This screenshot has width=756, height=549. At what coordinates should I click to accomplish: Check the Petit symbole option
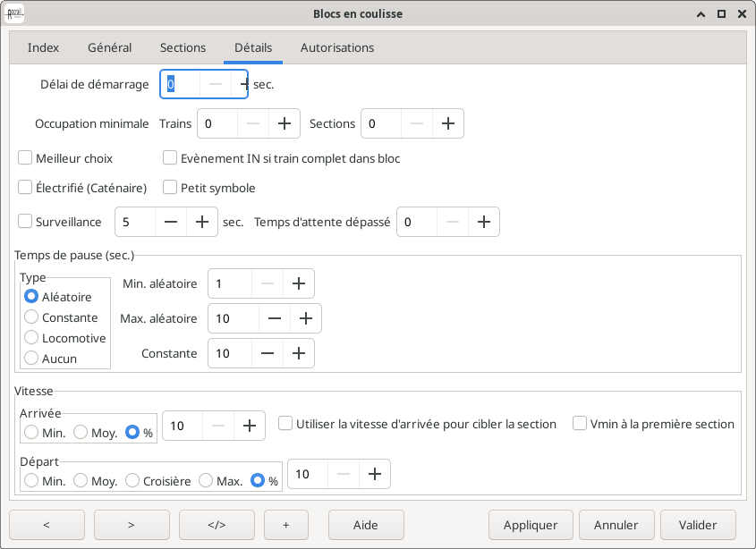coord(171,188)
